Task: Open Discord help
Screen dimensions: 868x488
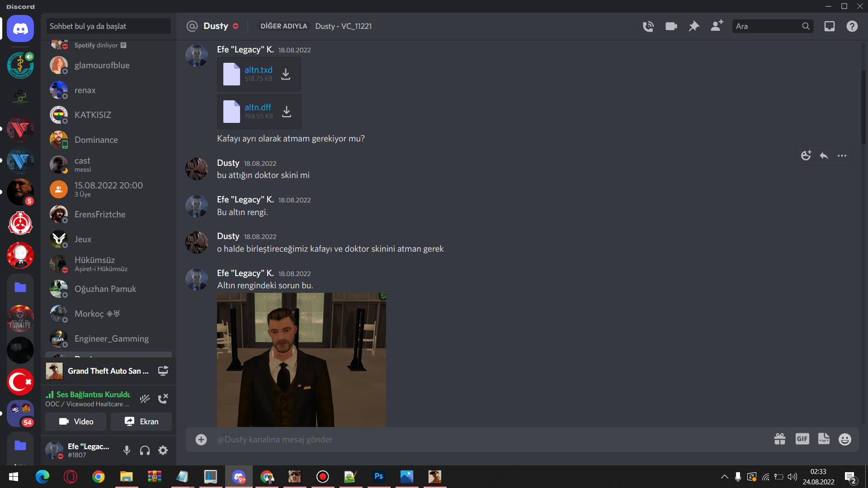Action: (852, 26)
